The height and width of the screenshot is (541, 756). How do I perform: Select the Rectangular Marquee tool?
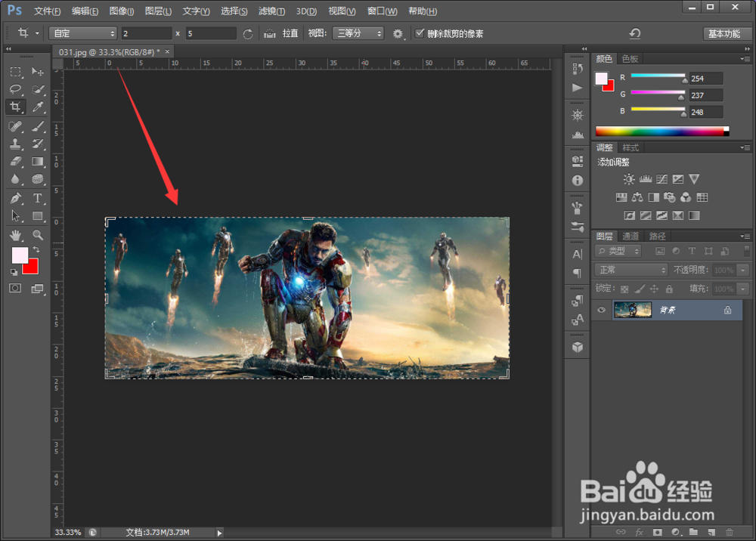point(15,72)
